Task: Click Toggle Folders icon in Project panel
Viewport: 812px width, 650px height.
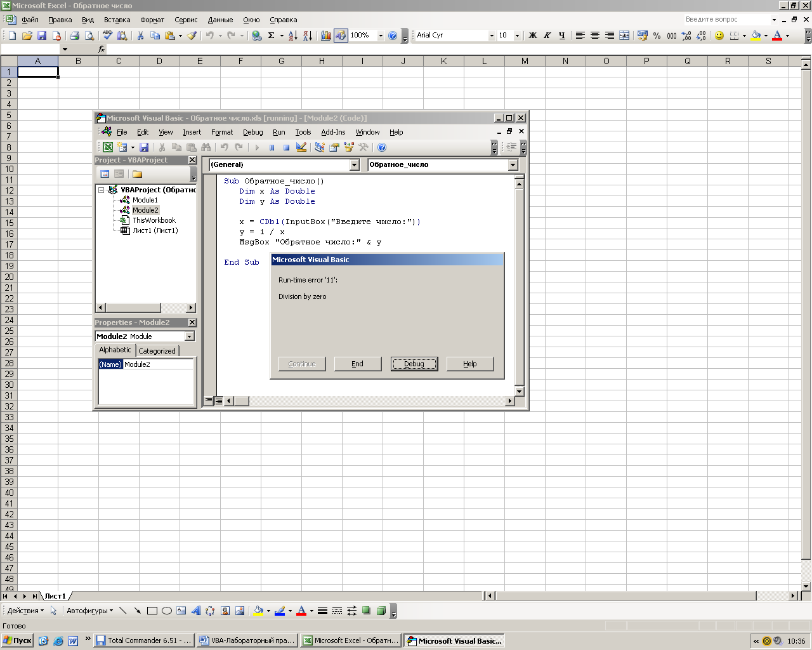Action: [137, 174]
